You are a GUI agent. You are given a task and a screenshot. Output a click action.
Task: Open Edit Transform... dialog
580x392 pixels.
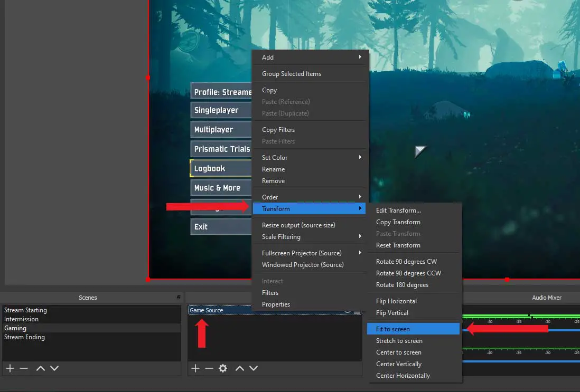[x=414, y=210]
